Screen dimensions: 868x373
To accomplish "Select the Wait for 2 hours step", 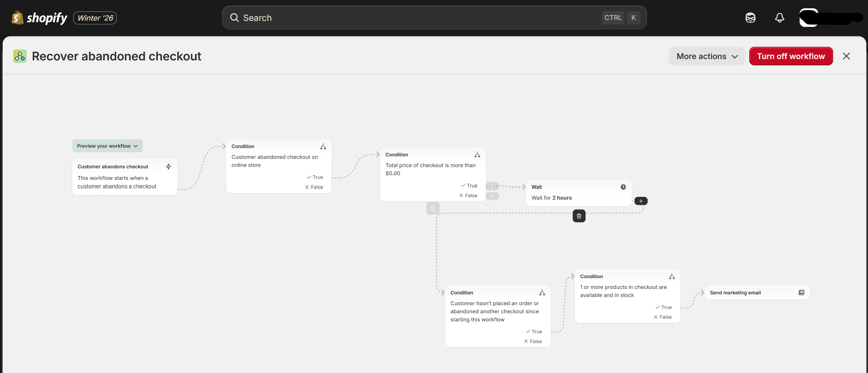I will coord(578,193).
